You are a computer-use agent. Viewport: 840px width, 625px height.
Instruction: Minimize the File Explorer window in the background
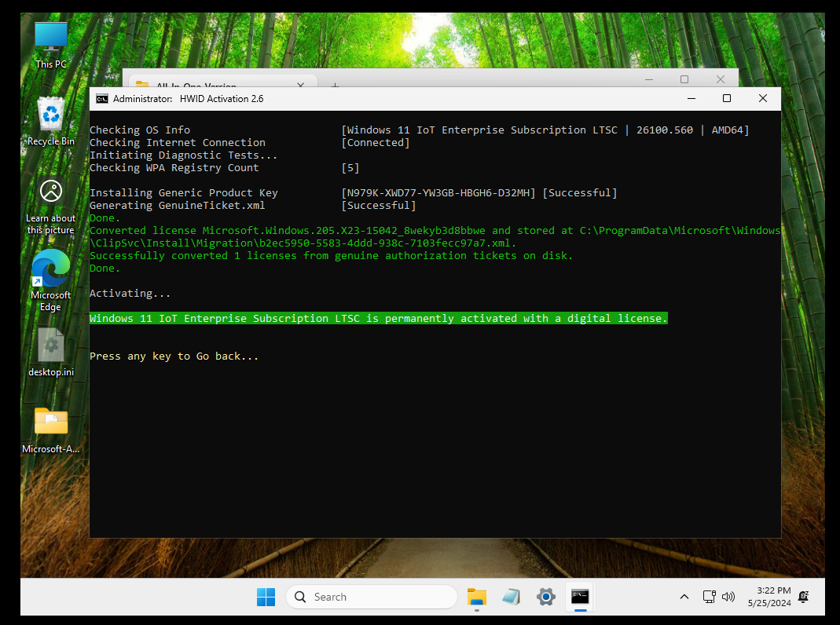pyautogui.click(x=649, y=79)
